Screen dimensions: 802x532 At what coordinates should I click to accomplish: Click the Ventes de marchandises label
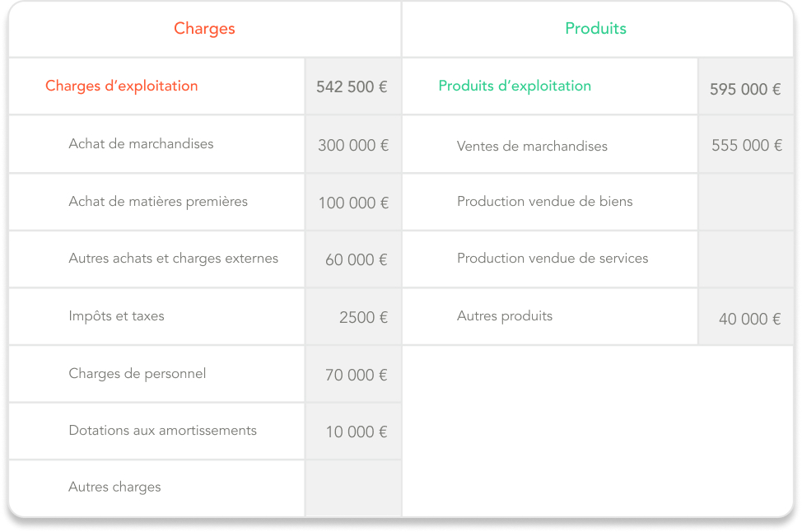[x=532, y=147]
